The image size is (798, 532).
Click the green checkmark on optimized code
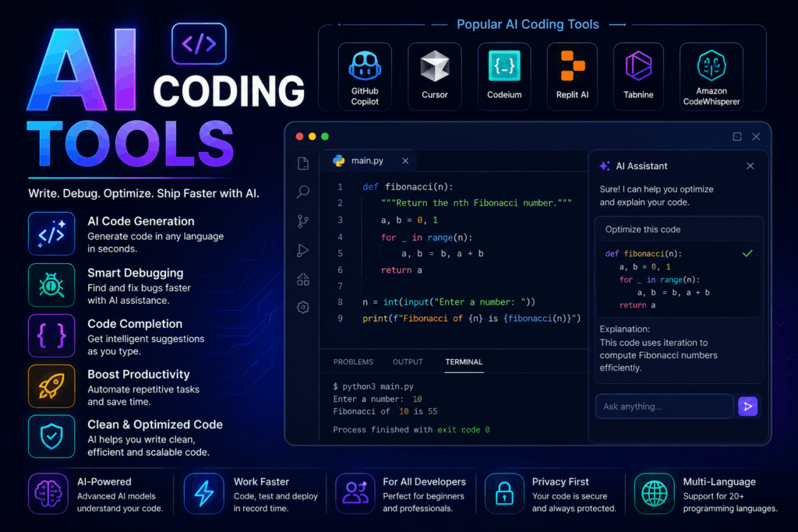[x=747, y=253]
